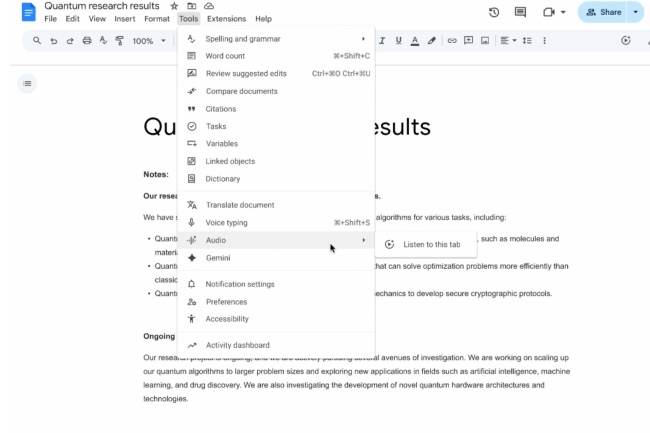
Task: Click the undo icon
Action: [x=53, y=41]
